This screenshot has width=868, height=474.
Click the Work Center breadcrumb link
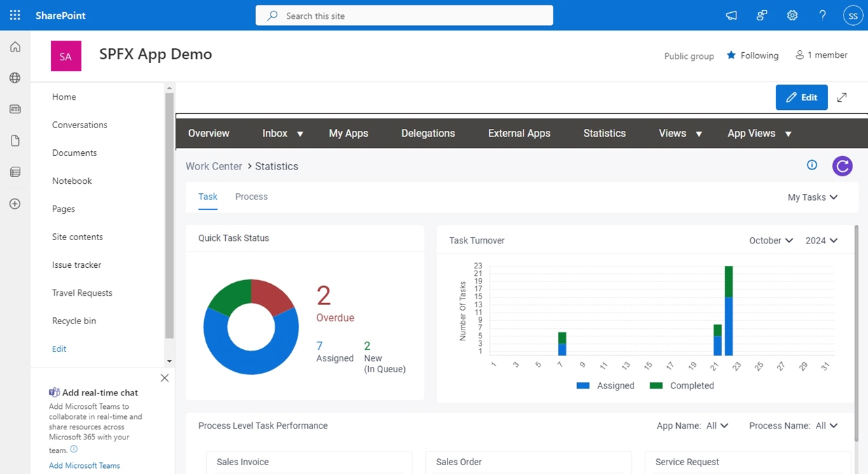tap(214, 166)
